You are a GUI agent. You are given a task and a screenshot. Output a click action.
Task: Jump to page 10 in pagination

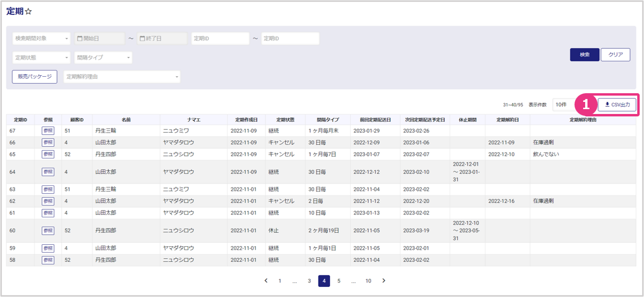click(x=368, y=281)
